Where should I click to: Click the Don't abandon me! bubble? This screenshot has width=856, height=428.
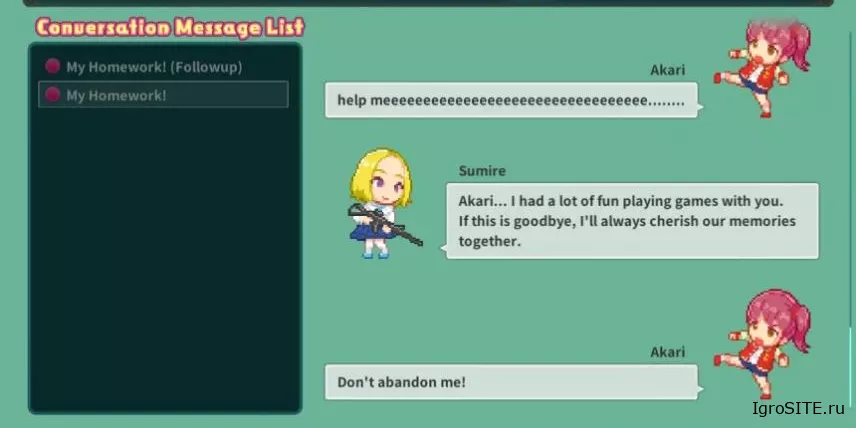pos(512,382)
